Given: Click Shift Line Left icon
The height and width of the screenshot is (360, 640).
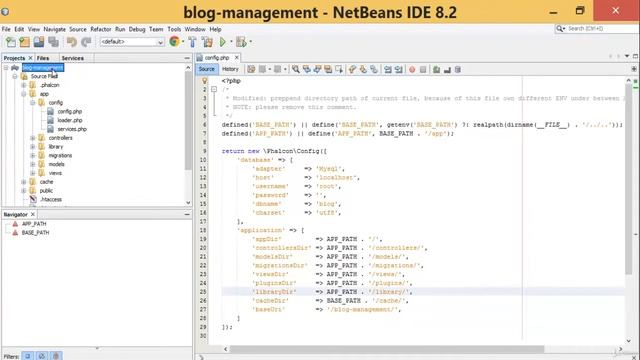Looking at the screenshot, I should coord(388,69).
